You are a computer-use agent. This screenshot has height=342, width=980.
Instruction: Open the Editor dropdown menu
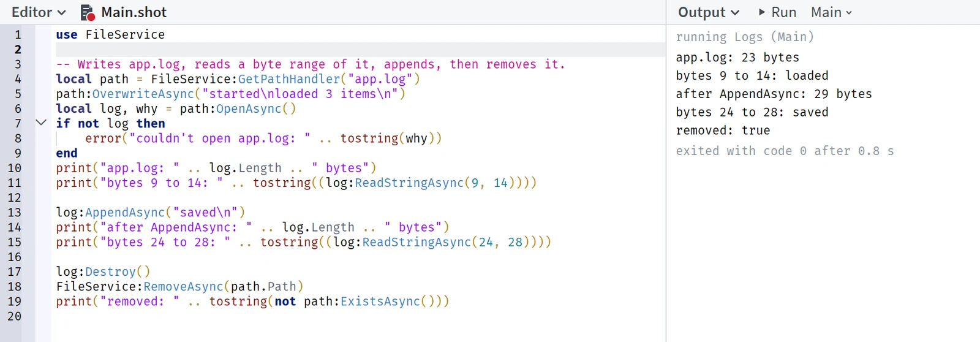point(39,12)
